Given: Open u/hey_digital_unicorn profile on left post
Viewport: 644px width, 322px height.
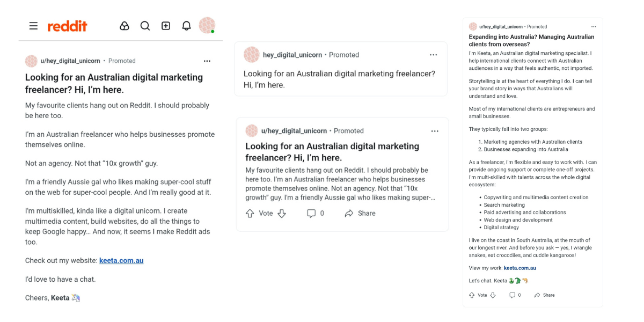Looking at the screenshot, I should (70, 61).
